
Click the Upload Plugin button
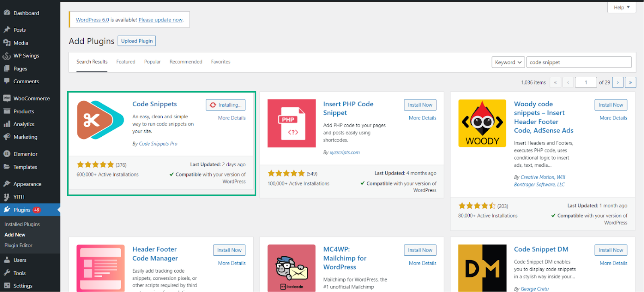point(137,41)
